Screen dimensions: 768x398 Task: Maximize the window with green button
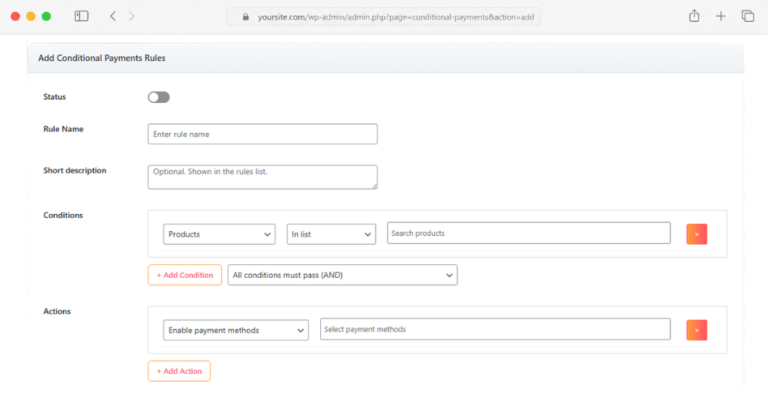point(47,16)
